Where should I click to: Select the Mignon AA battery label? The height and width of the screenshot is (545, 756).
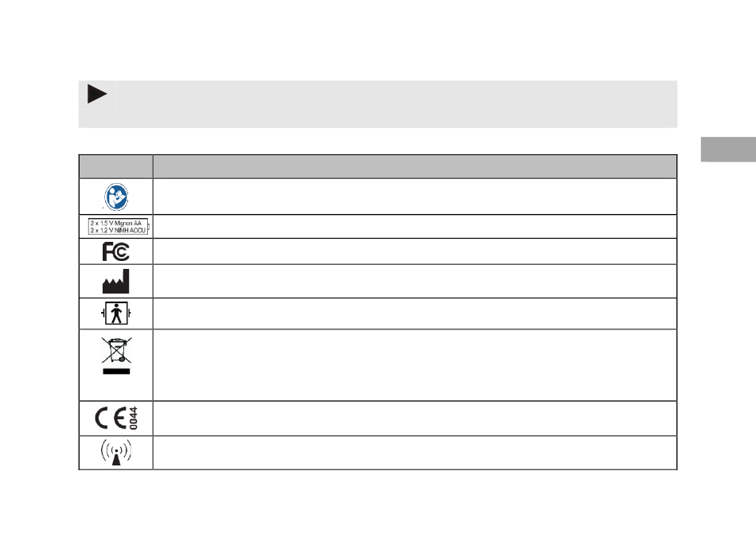119,227
